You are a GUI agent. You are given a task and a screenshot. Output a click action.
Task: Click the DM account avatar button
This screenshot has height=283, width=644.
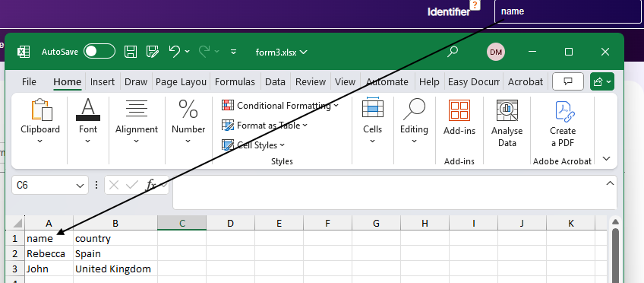point(496,52)
